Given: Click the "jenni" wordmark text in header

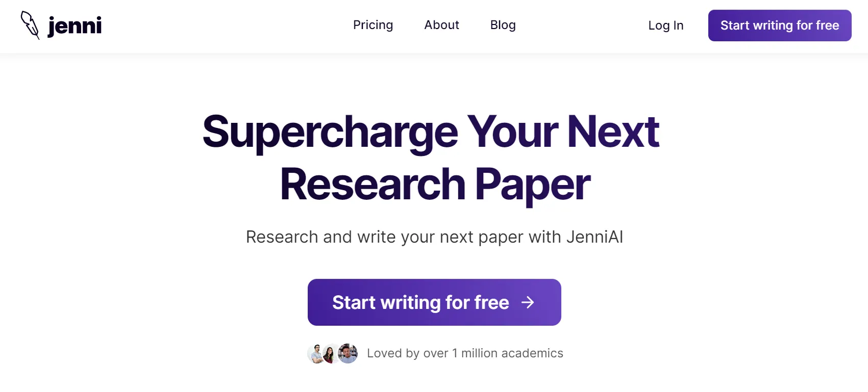Looking at the screenshot, I should [x=75, y=25].
